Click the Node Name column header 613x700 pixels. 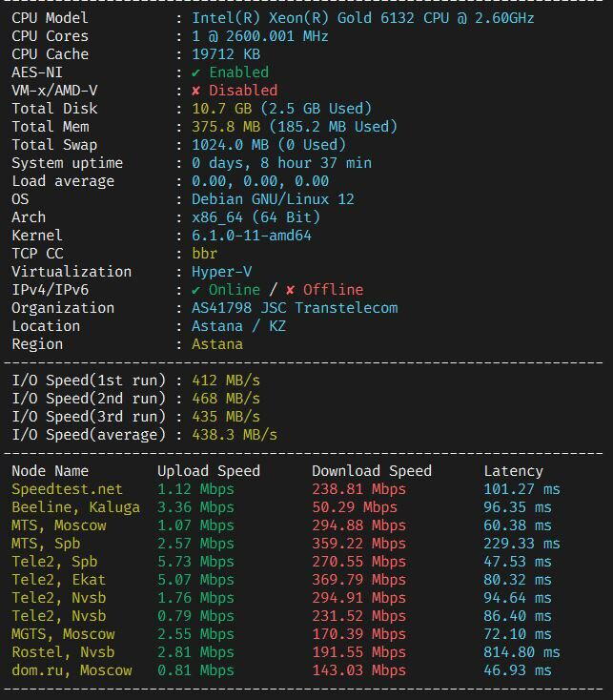point(50,471)
